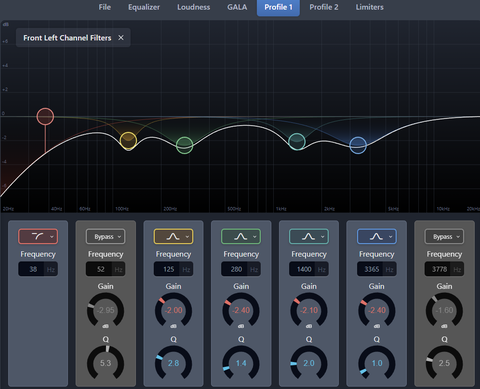Viewport: 480px width, 389px height.
Task: Click the Q knob showing 2.0
Action: (309, 363)
